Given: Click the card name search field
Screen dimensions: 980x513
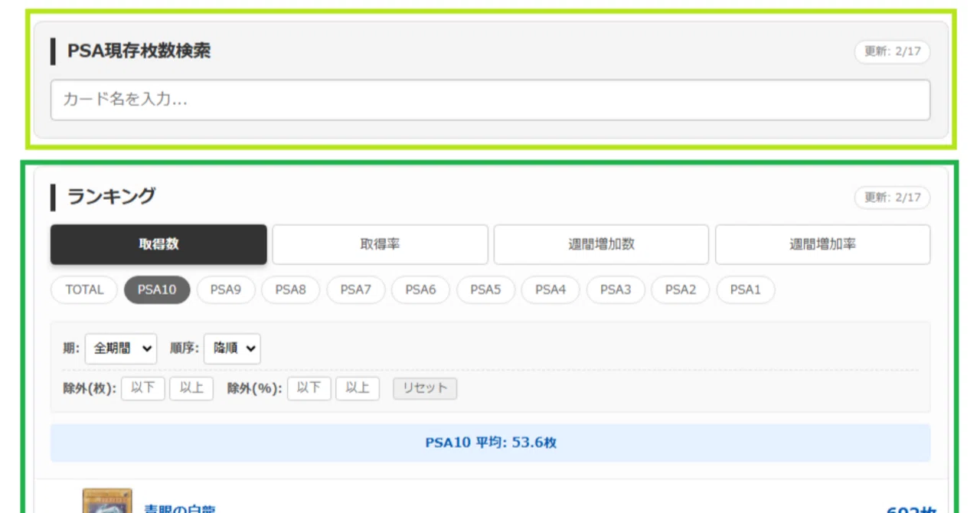Looking at the screenshot, I should pos(490,100).
